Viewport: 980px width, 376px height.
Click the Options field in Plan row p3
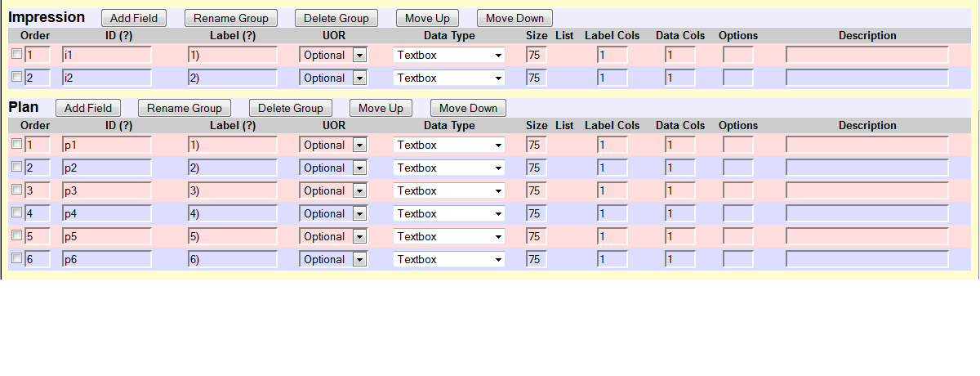point(737,190)
